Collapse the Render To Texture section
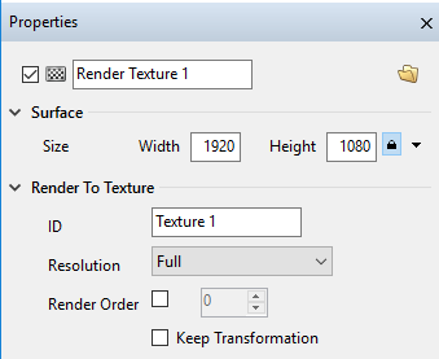The height and width of the screenshot is (360, 440). [x=15, y=188]
